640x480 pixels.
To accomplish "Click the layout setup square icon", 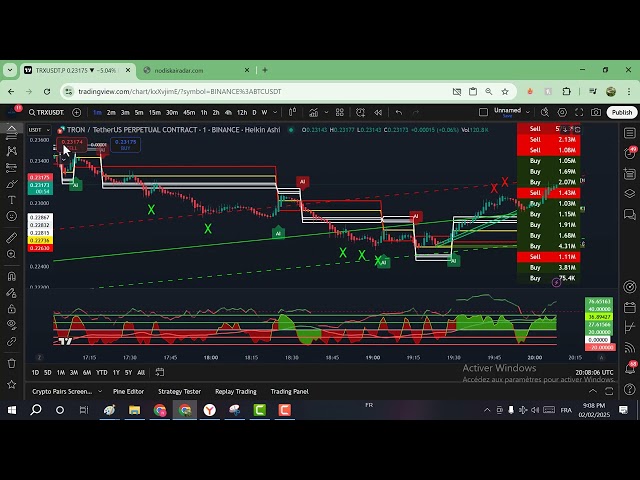I will (483, 112).
